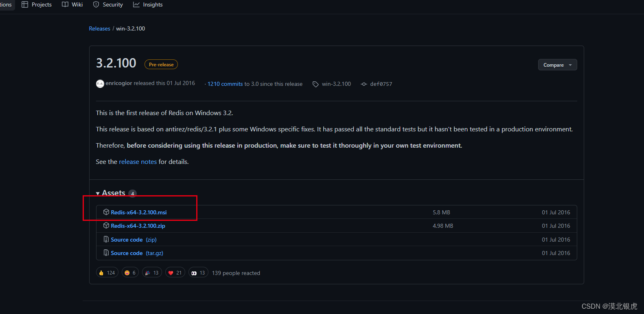Toggle the laugh reaction 6
Image resolution: width=644 pixels, height=314 pixels.
pyautogui.click(x=130, y=273)
